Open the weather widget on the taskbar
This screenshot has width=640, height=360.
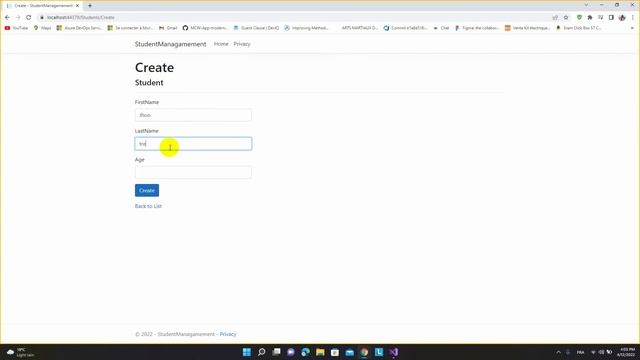click(20, 352)
